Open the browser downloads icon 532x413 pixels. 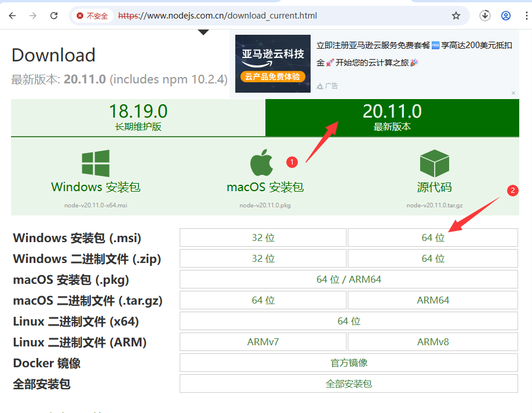point(485,16)
